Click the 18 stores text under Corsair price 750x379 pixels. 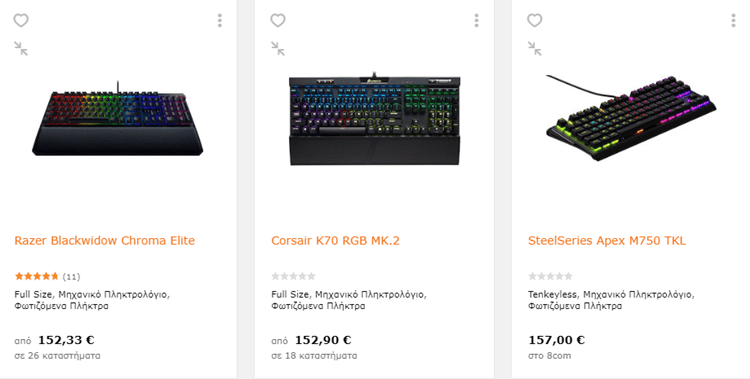point(314,356)
